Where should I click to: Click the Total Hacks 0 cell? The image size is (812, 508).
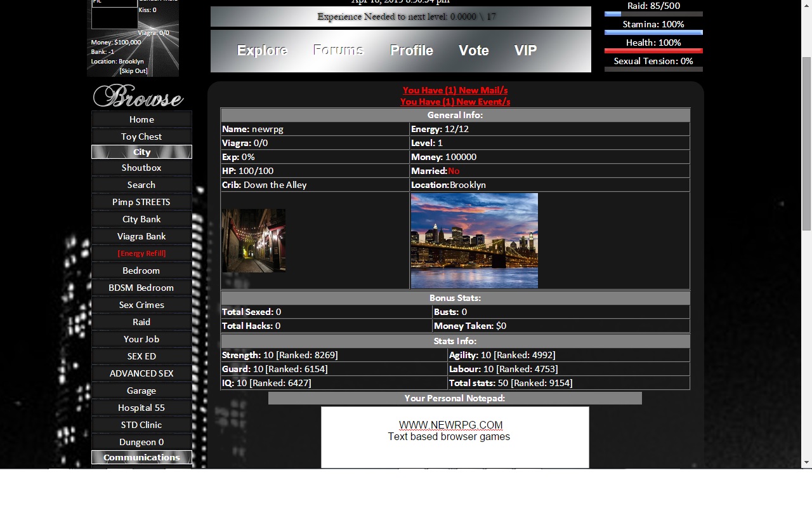click(x=326, y=326)
